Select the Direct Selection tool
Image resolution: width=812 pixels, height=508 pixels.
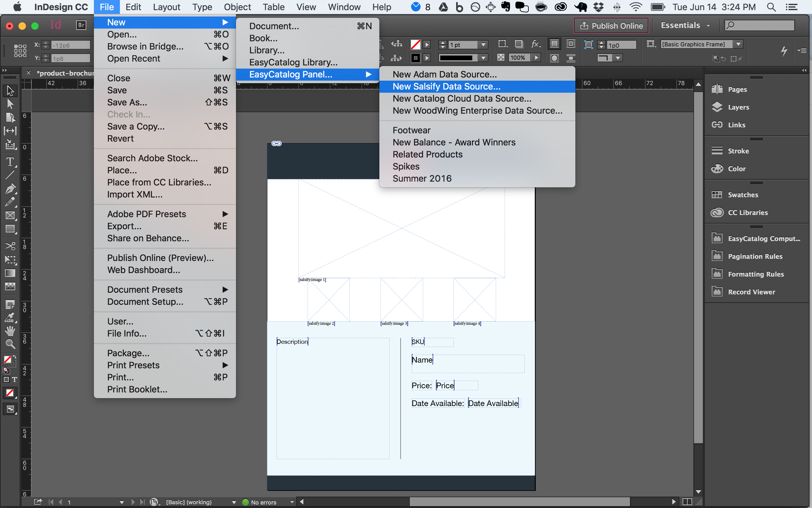(x=10, y=104)
